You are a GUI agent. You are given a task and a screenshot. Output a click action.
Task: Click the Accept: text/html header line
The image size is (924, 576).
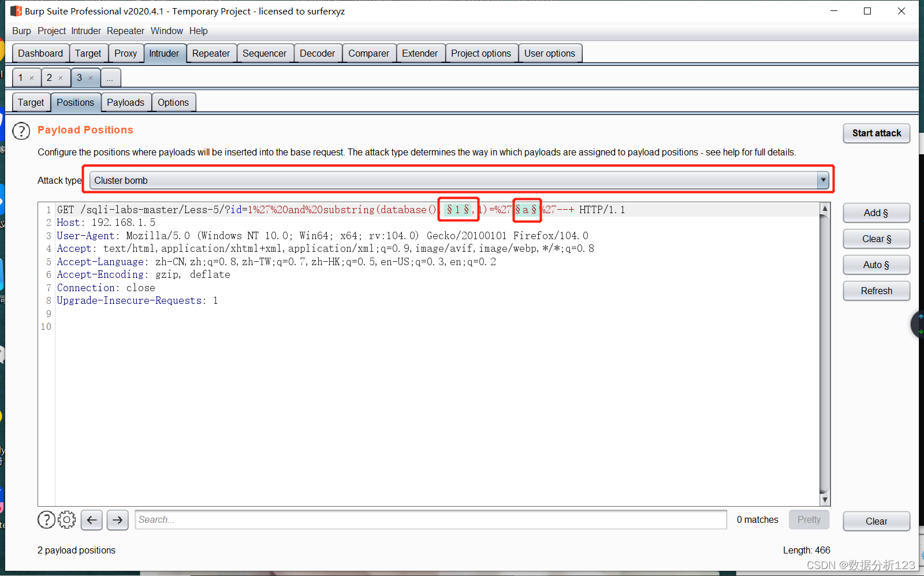coord(326,248)
